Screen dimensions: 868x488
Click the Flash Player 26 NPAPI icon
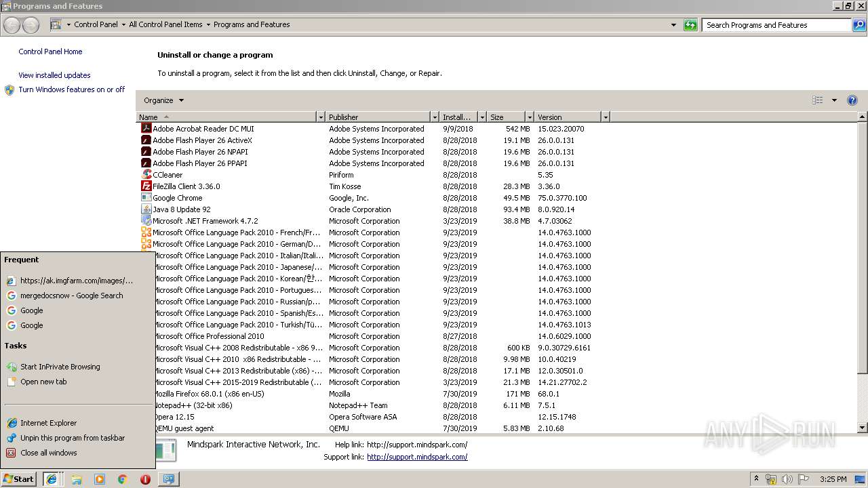(146, 151)
